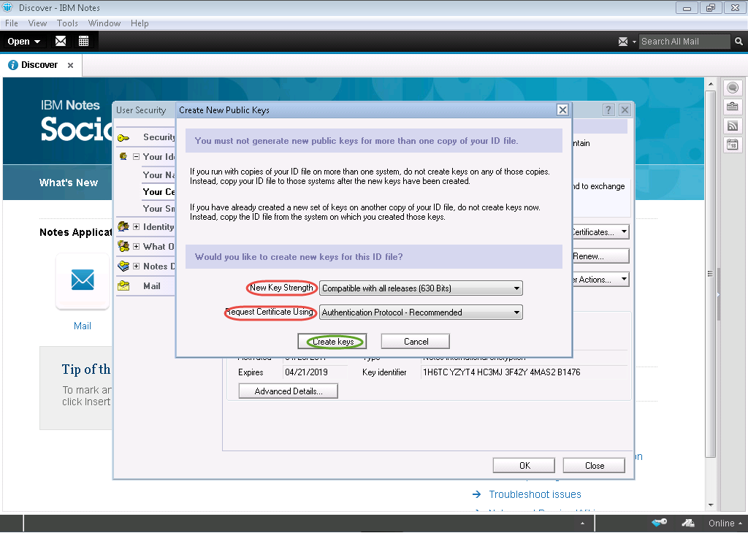Click the Expires date 04/21/2019

click(x=306, y=372)
